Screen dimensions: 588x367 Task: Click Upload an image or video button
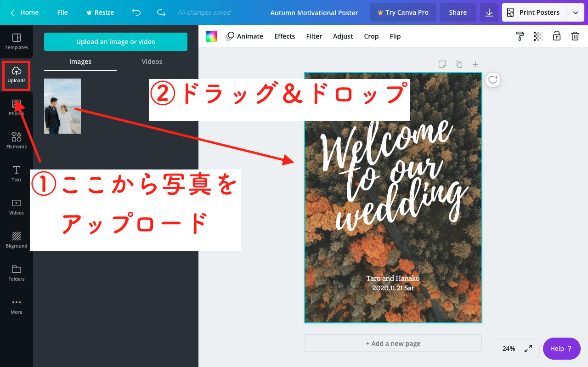116,42
